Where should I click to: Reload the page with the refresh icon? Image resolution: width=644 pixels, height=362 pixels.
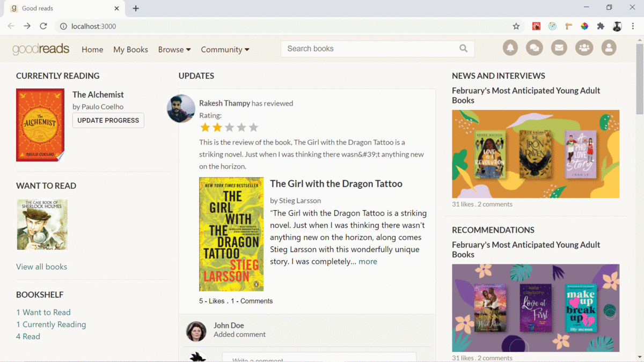pyautogui.click(x=43, y=26)
